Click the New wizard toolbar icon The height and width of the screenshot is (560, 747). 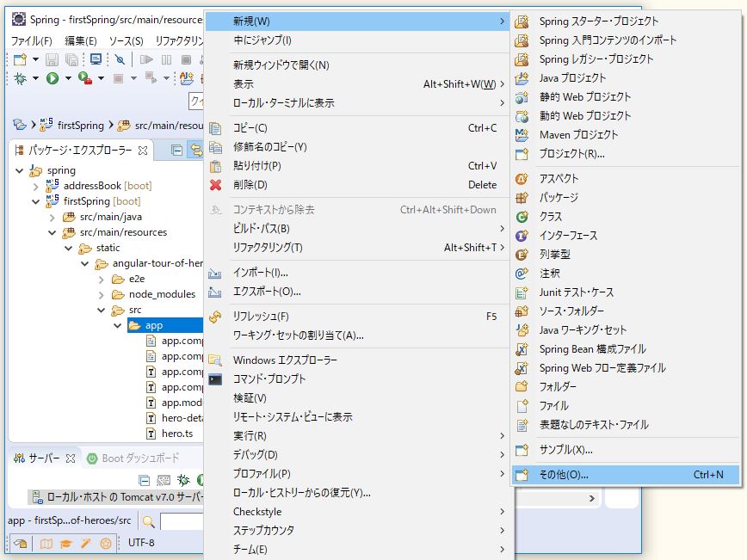pyautogui.click(x=20, y=59)
